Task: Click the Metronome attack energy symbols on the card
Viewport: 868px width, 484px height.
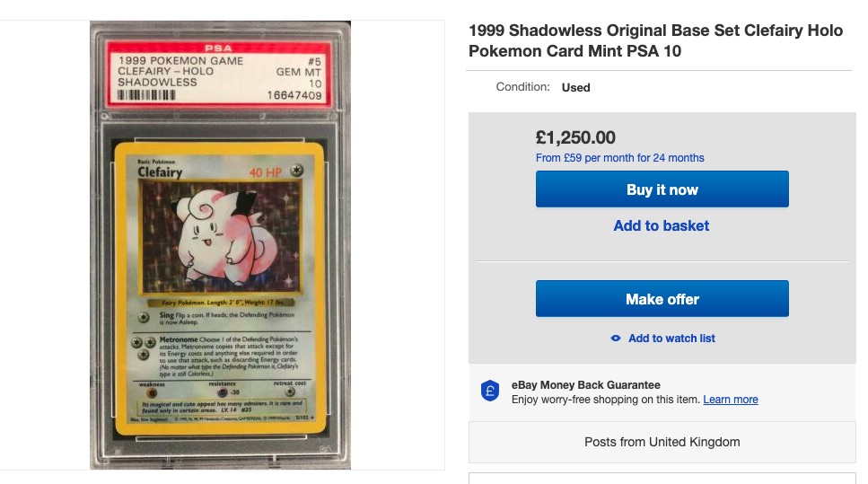Action: pyautogui.click(x=143, y=348)
